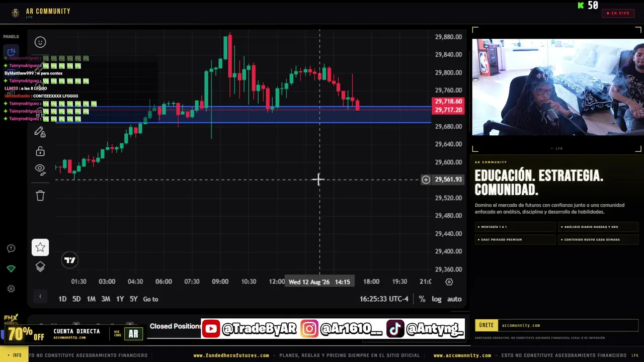Screen dimensions: 644x362
Task: Click the favorites star toolbar button
Action: 40,247
